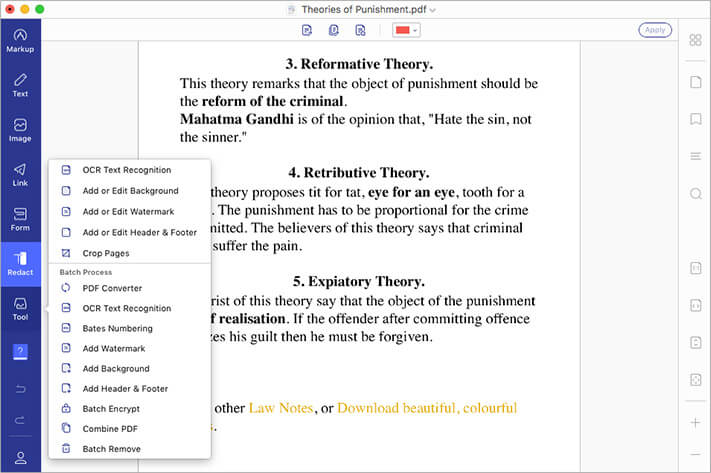Click the second redact pages toolbar icon
The width and height of the screenshot is (711, 473).
click(334, 30)
